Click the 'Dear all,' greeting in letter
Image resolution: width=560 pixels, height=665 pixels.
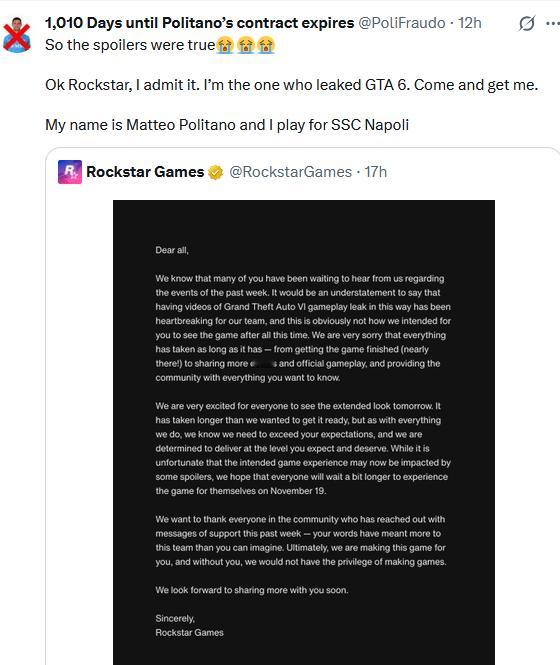point(172,250)
